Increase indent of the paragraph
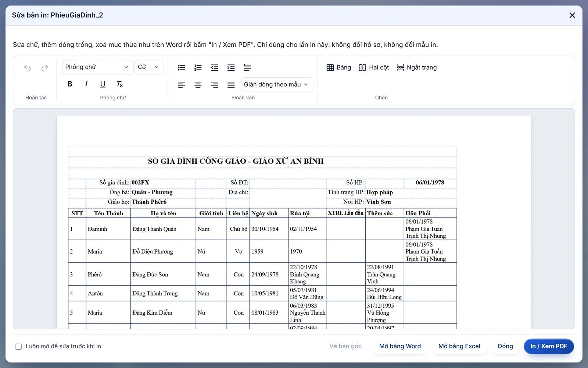 [x=231, y=67]
